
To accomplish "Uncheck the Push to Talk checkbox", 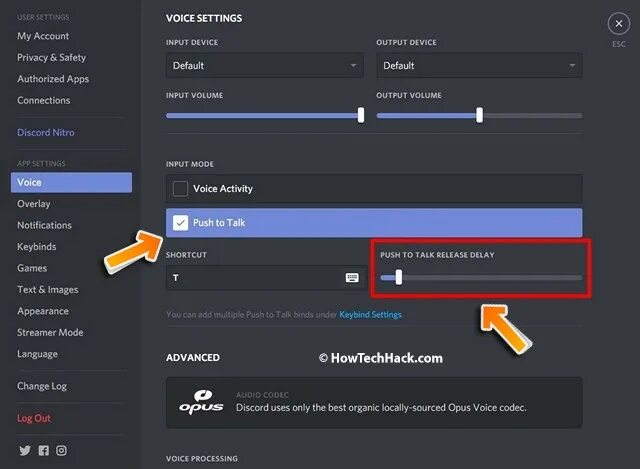I will [x=180, y=223].
